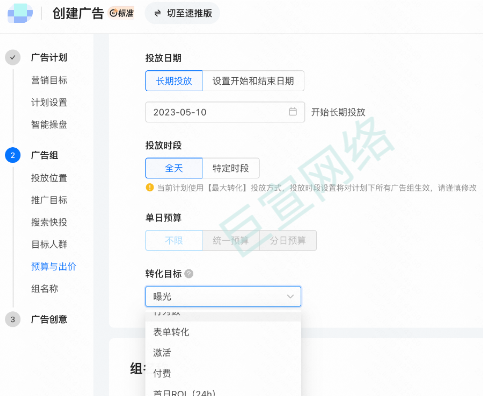Select 长期投放 option
This screenshot has height=396, width=483.
point(174,81)
